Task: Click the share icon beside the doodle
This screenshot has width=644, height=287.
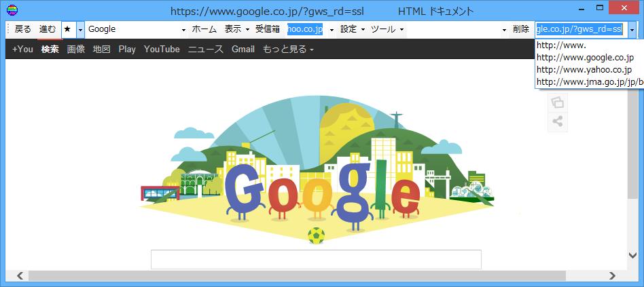Action: pos(557,121)
